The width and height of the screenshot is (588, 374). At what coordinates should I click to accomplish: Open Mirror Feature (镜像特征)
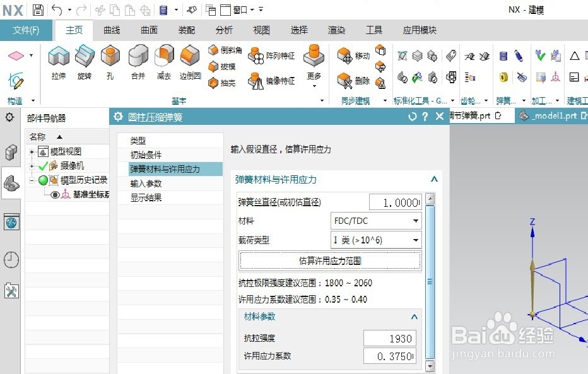pyautogui.click(x=271, y=81)
